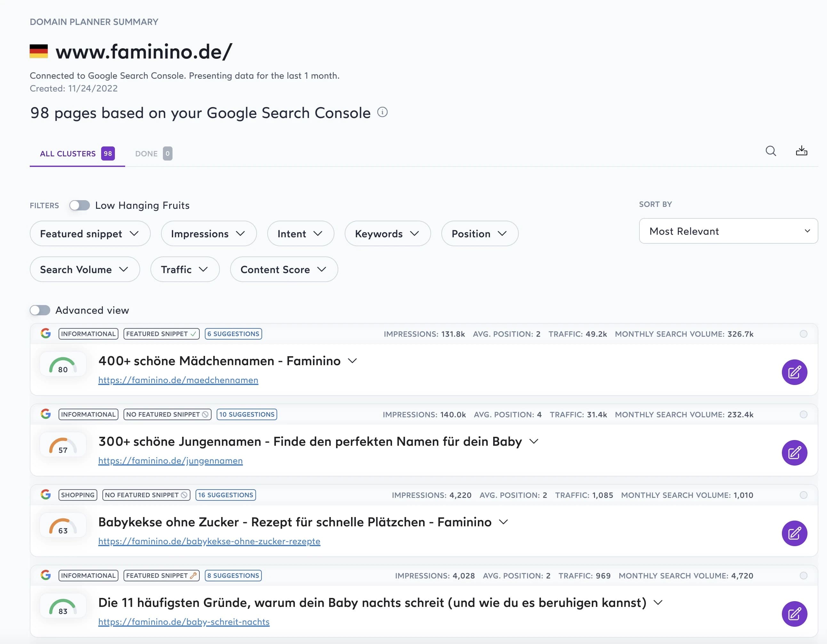The image size is (827, 644).
Task: Expand details of the Babykekse ohne Zucker title
Action: click(504, 522)
